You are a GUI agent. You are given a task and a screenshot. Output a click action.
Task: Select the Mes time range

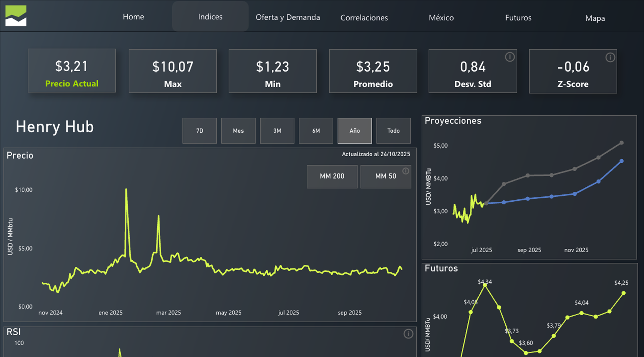tap(238, 131)
